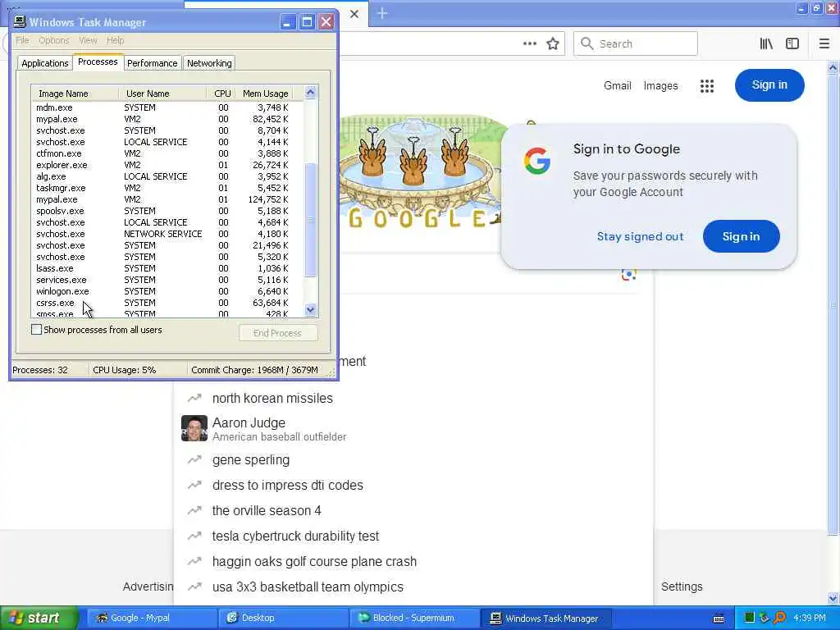
Task: Click the shield tray icon
Action: (x=764, y=619)
